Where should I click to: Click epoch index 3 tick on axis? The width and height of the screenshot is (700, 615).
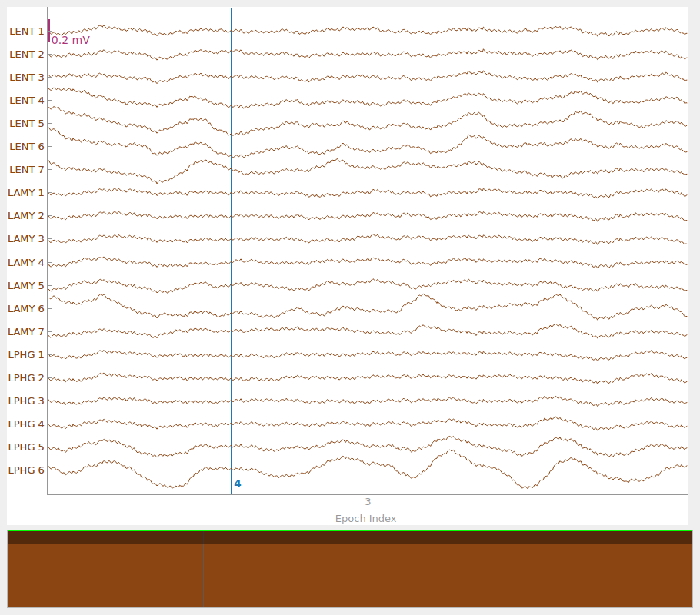[368, 502]
